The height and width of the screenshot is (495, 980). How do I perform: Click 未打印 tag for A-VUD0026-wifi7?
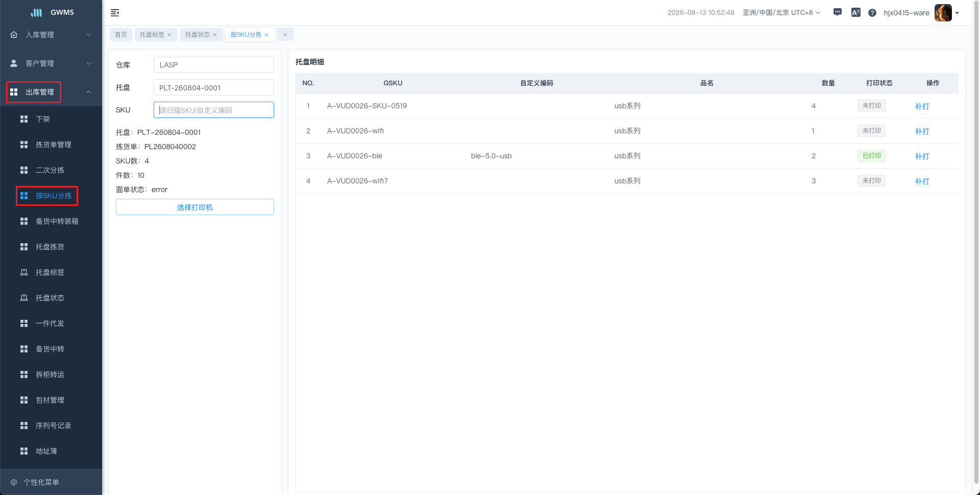872,181
